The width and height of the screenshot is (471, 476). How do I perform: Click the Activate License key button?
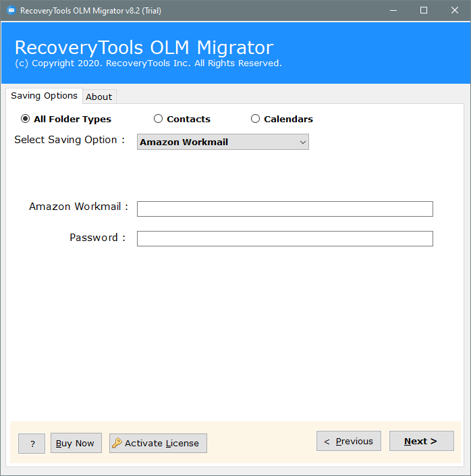click(x=158, y=443)
